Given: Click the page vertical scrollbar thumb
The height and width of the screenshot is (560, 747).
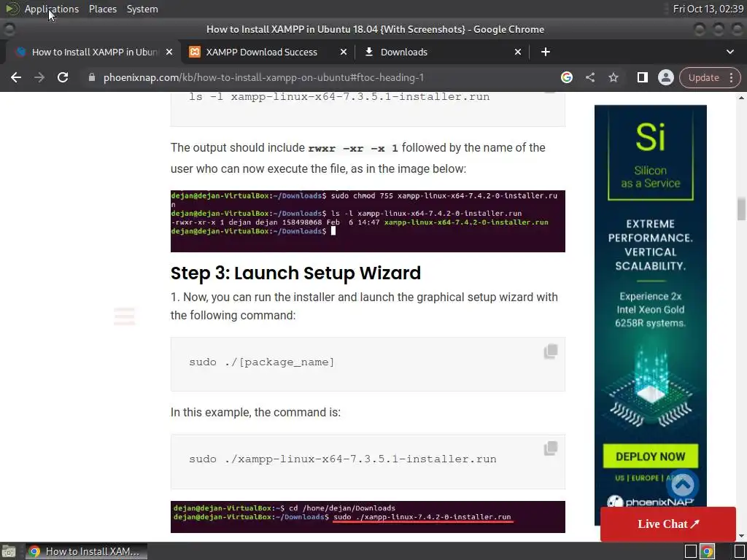Looking at the screenshot, I should [x=741, y=209].
